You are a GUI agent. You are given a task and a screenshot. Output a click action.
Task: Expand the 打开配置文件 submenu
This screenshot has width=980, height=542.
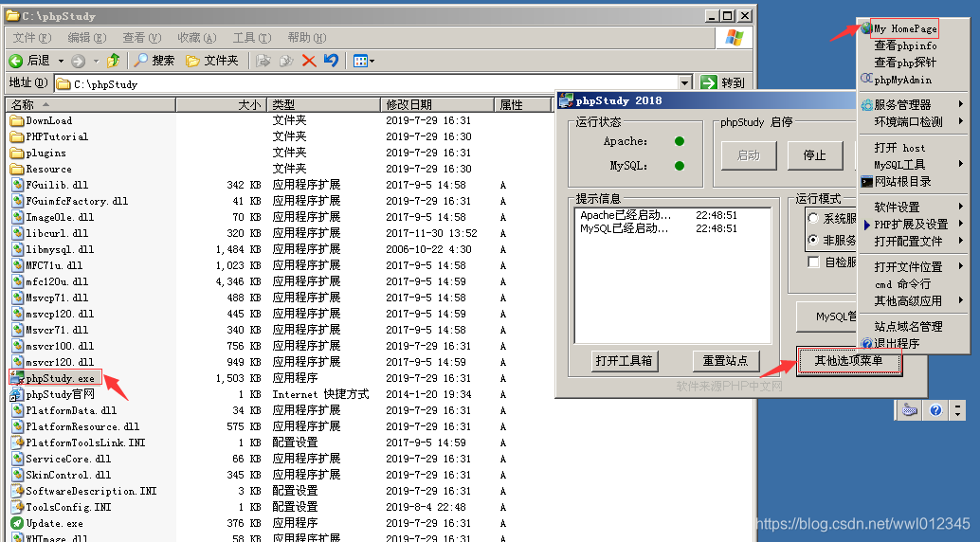[x=913, y=241]
